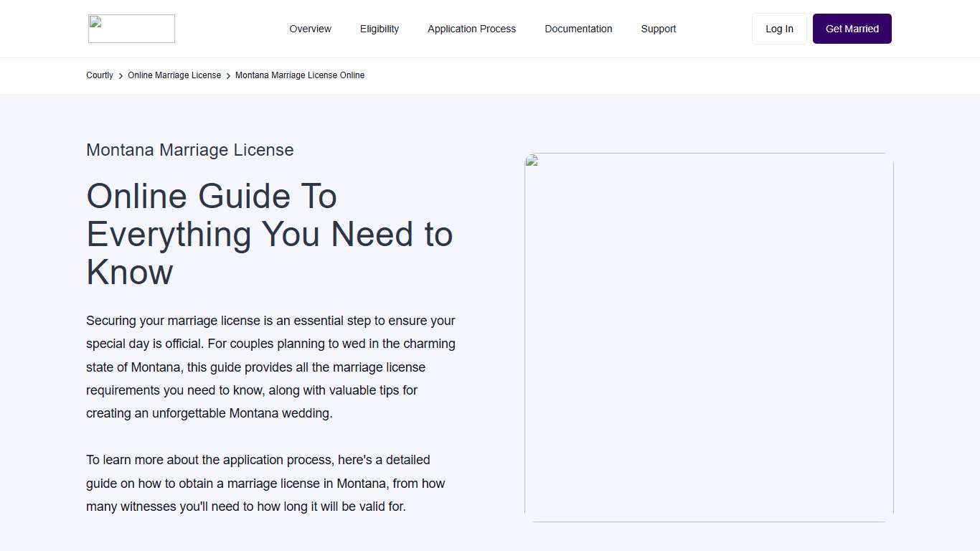Click the hero image placeholder
This screenshot has width=980, height=551.
[709, 337]
